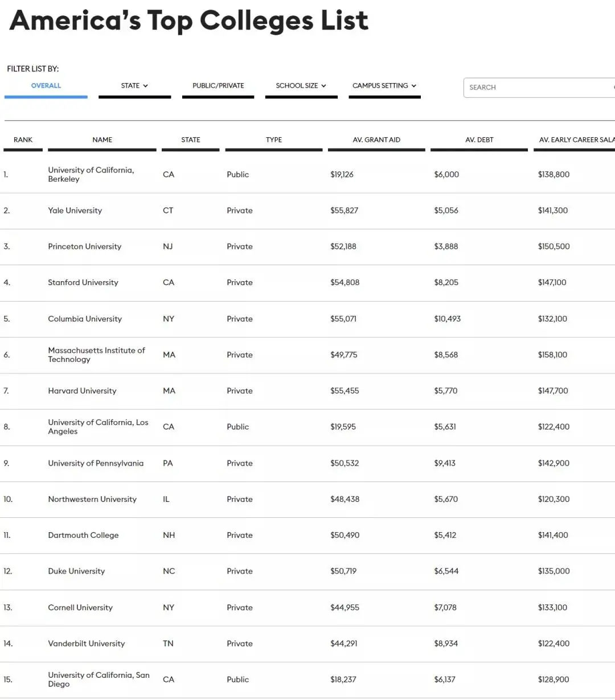
Task: Click UCLA's $5,631 debt value
Action: 445,427
